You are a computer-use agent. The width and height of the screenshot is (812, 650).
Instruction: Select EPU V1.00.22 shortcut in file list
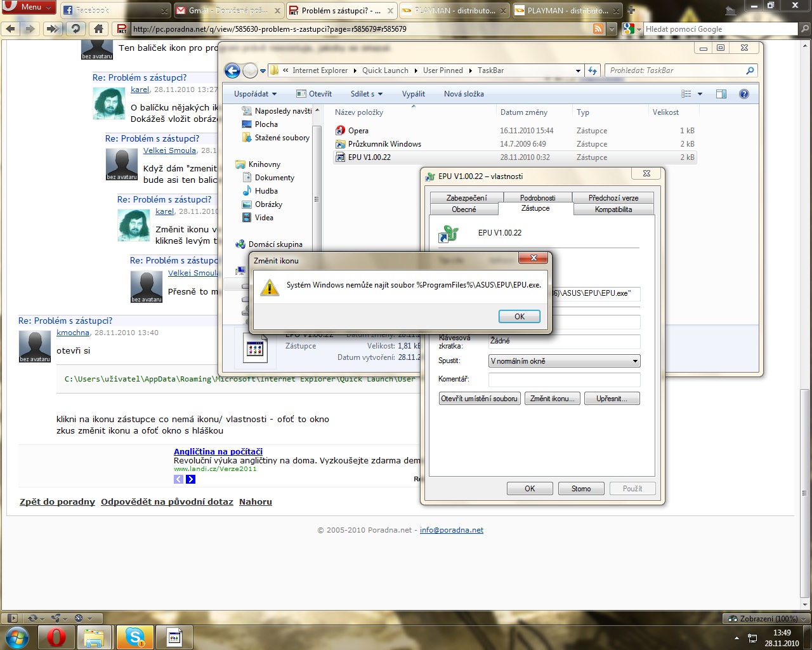pos(515,157)
